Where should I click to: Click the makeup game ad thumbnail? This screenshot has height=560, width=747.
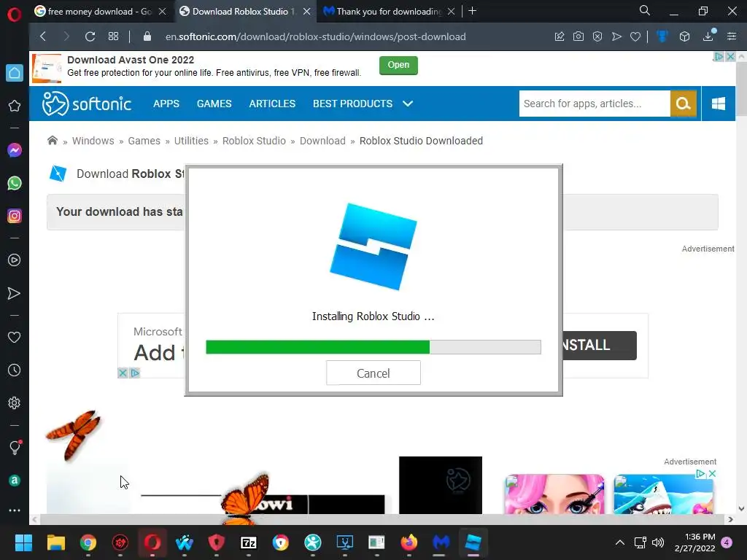coord(554,494)
